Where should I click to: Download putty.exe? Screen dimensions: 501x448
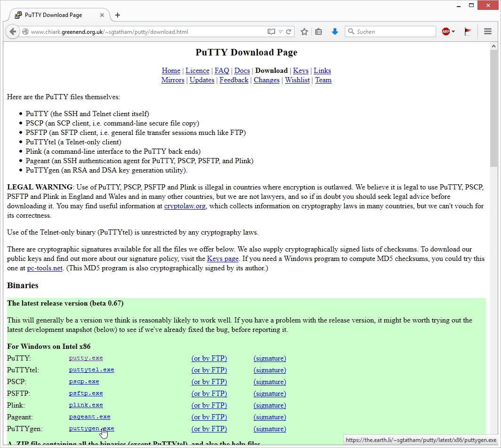(86, 358)
